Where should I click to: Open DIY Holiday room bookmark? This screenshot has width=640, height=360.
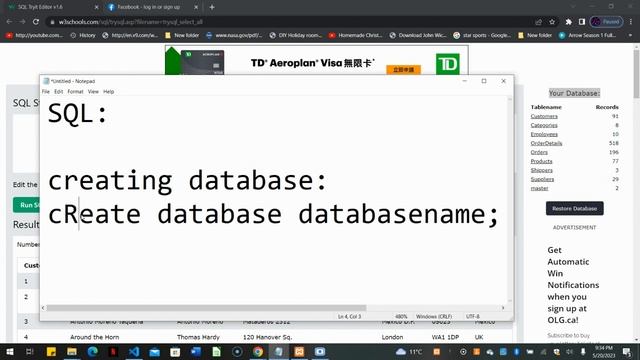click(296, 35)
